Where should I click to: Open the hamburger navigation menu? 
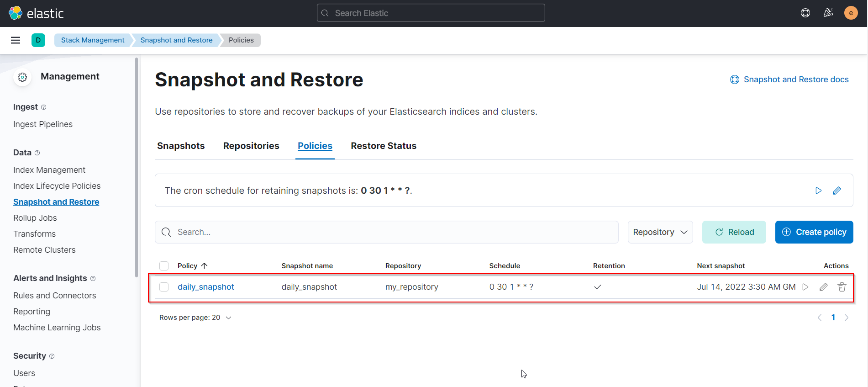(x=16, y=40)
